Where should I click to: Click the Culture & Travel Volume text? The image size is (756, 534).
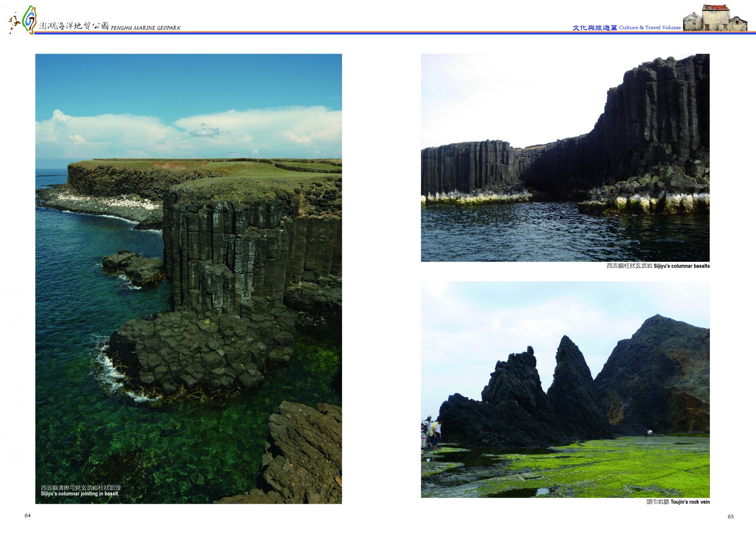point(650,28)
